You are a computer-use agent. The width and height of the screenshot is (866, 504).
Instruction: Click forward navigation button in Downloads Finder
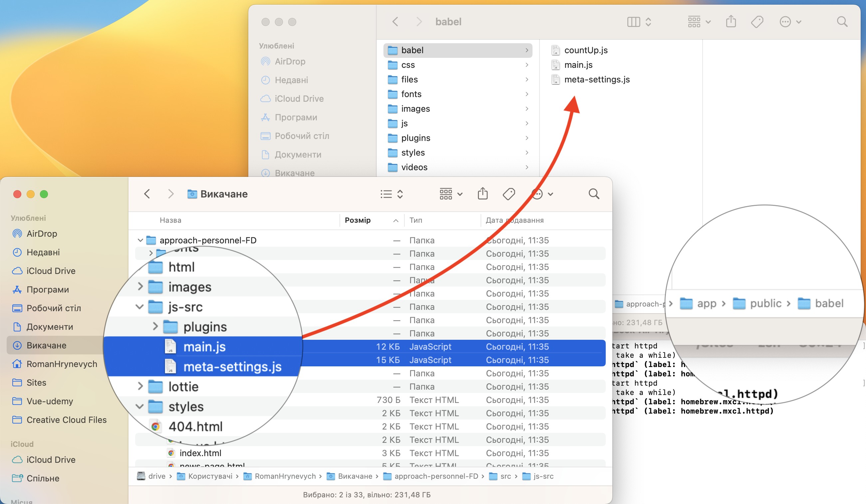[x=169, y=193]
